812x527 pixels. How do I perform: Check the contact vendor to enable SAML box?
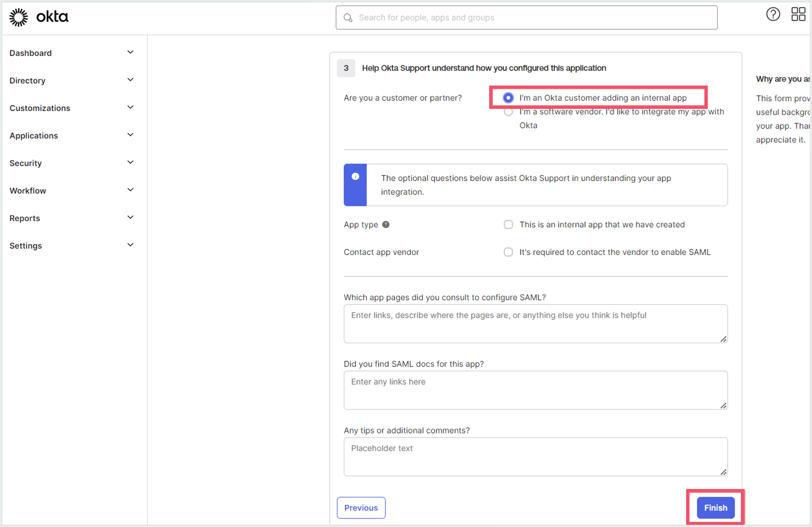point(508,252)
